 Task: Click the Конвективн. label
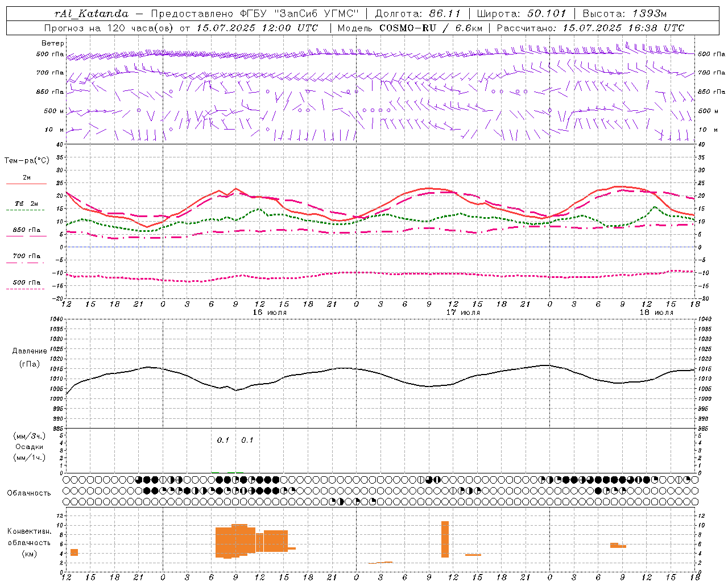(29, 531)
